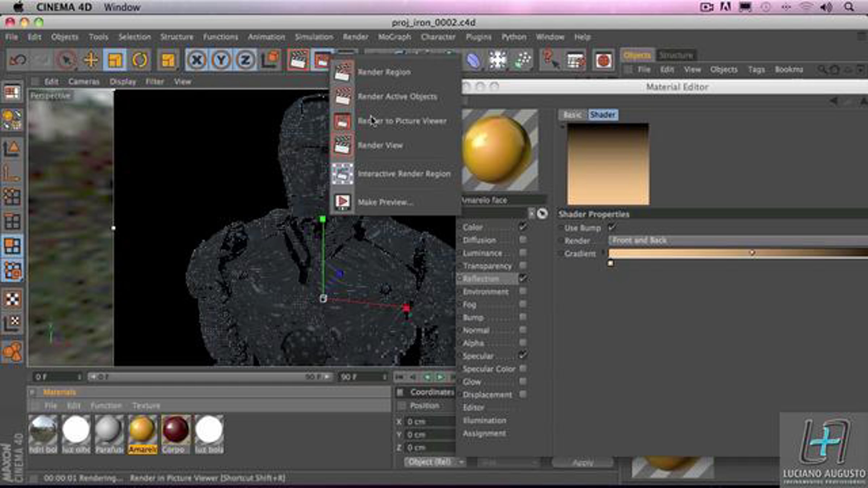This screenshot has width=868, height=488.
Task: Open the Assignment entry in the channel list
Action: [x=484, y=433]
